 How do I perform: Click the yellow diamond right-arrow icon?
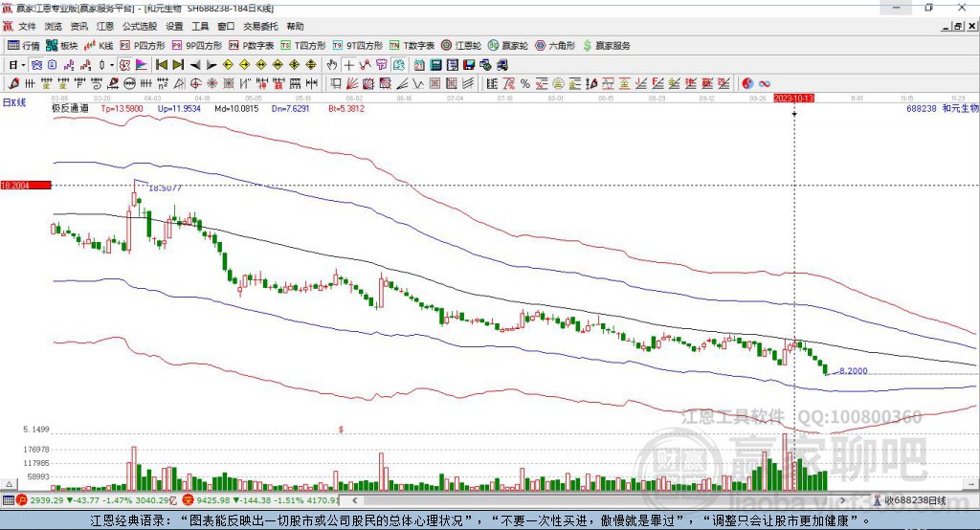[x=244, y=65]
